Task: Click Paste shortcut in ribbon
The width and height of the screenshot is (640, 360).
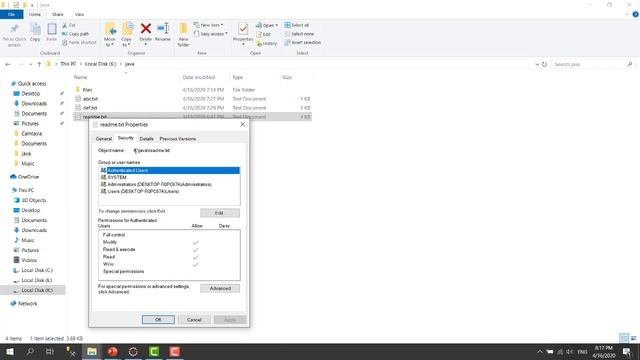Action: tap(79, 42)
